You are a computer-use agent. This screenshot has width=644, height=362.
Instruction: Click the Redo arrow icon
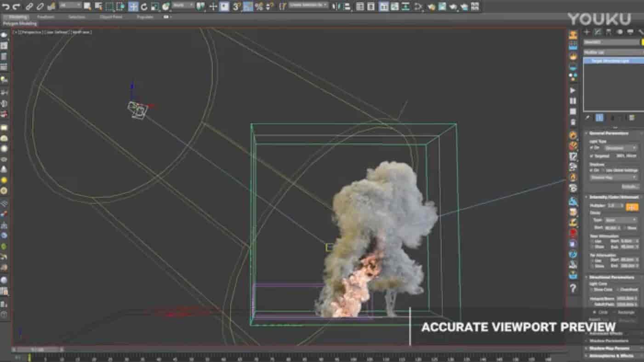pyautogui.click(x=17, y=6)
